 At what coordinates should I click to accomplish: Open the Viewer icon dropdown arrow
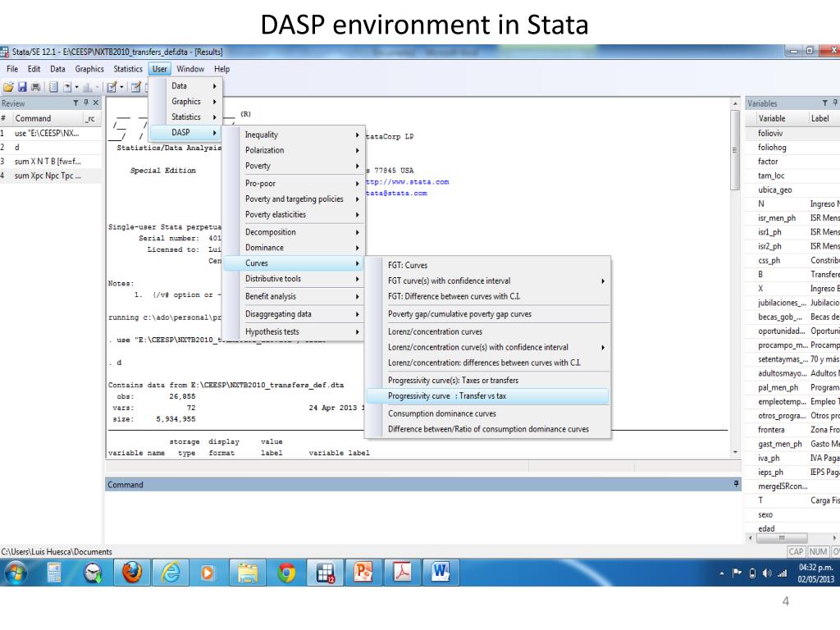pos(76,87)
